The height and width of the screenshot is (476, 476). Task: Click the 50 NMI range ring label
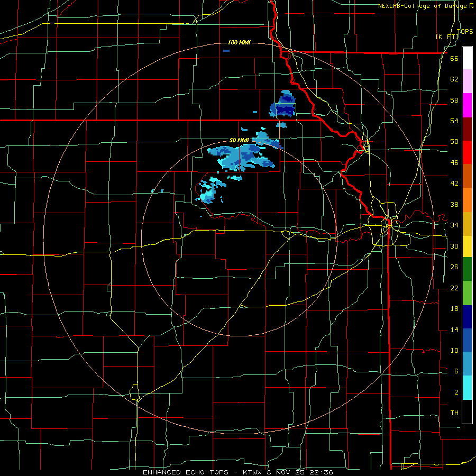(x=239, y=140)
